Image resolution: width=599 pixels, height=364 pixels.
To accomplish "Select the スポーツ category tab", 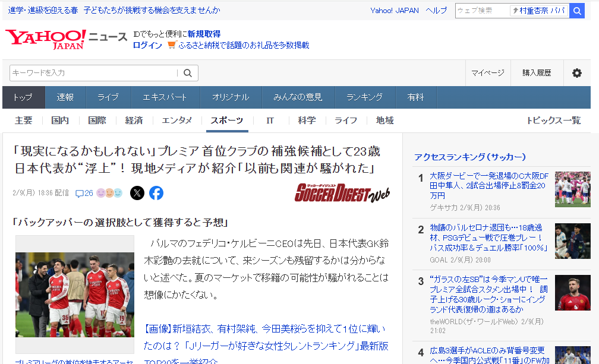I will [226, 120].
